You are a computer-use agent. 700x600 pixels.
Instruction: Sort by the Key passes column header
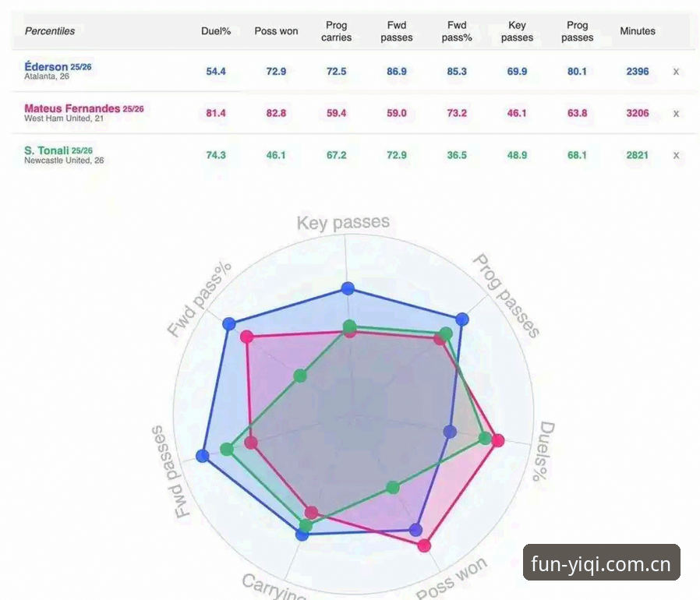tap(517, 31)
